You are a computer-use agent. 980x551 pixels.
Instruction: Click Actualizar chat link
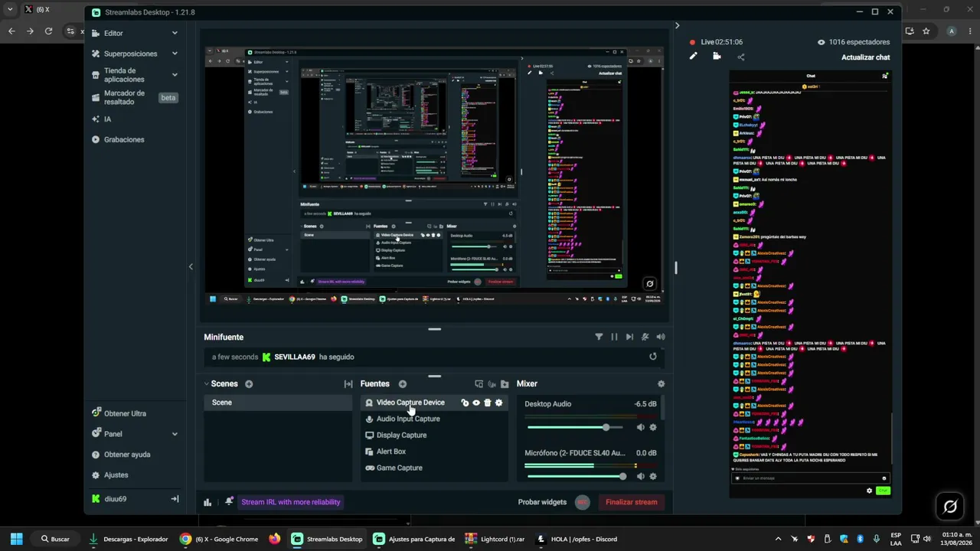(866, 57)
